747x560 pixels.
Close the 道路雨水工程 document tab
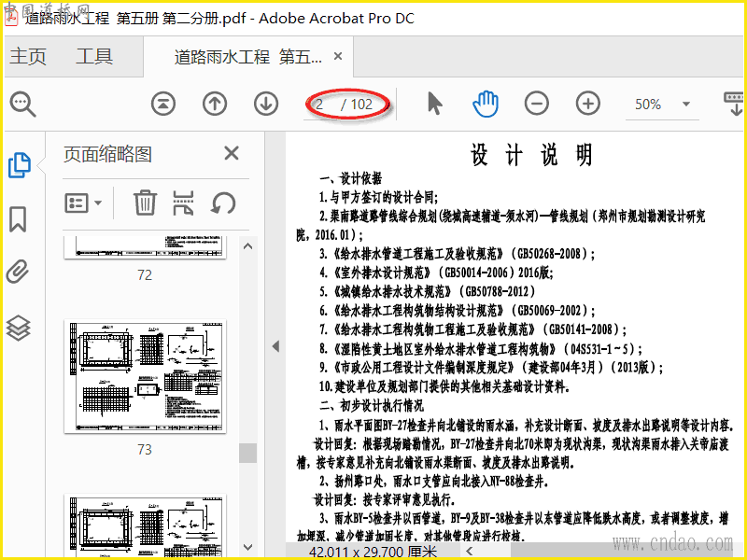point(338,56)
